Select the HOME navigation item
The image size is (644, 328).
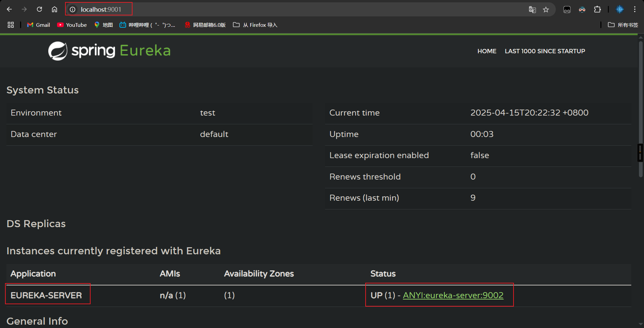487,51
